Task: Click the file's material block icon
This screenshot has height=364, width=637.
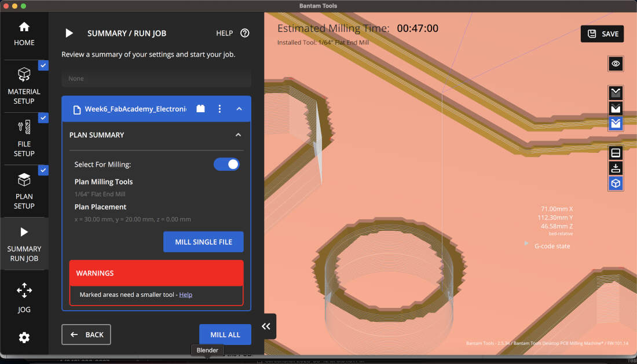Action: click(201, 108)
